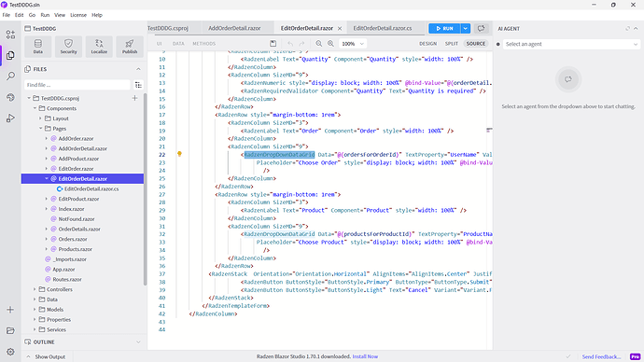The image size is (644, 362).
Task: Open the Edit menu
Action: point(20,15)
